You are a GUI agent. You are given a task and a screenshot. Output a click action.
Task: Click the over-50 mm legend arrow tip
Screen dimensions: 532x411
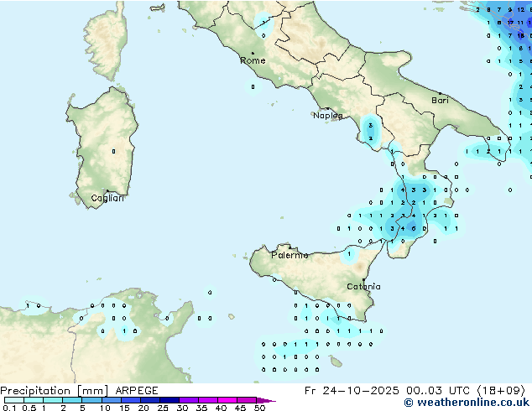pyautogui.click(x=266, y=400)
